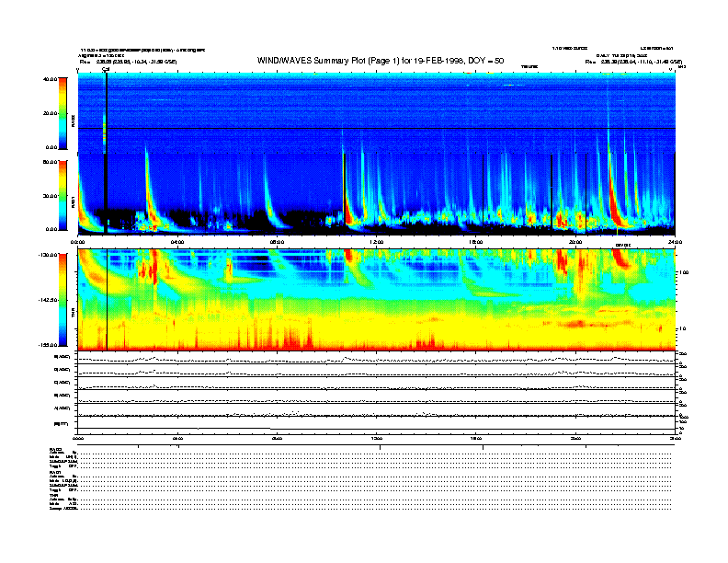Select the 04:00 time axis label under RAD1

(x=177, y=243)
